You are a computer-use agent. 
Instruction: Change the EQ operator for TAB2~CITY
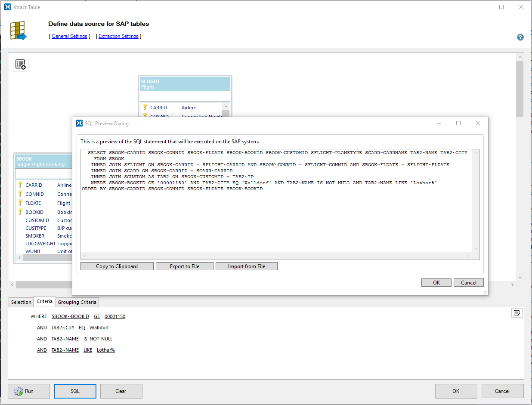coord(82,328)
